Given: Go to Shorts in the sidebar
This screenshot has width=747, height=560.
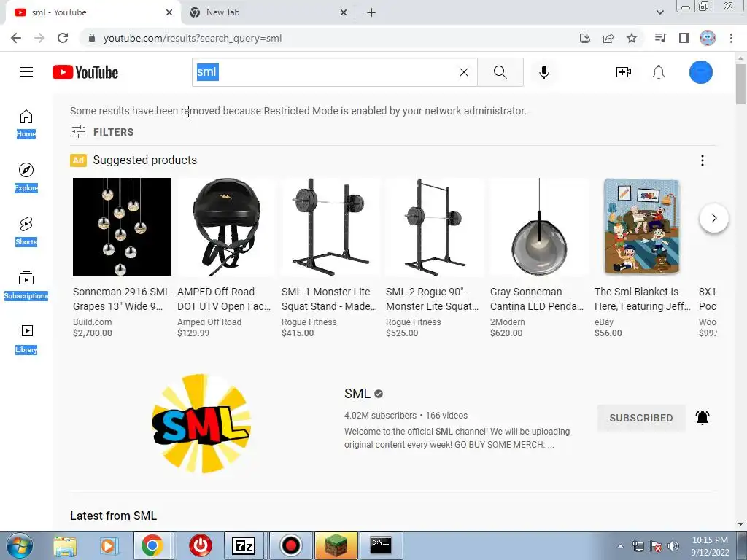Looking at the screenshot, I should tap(26, 231).
